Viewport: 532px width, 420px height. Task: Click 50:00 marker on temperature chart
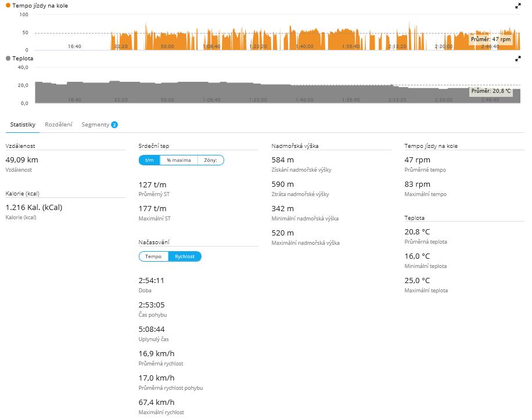[167, 100]
